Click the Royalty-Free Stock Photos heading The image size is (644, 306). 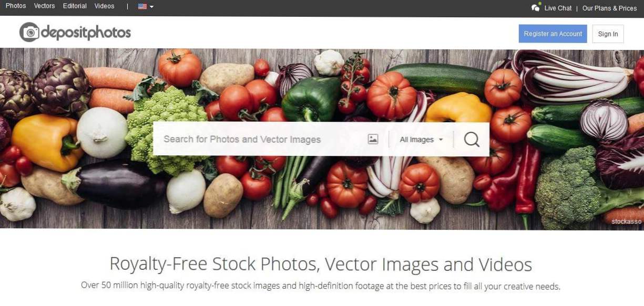click(x=321, y=264)
